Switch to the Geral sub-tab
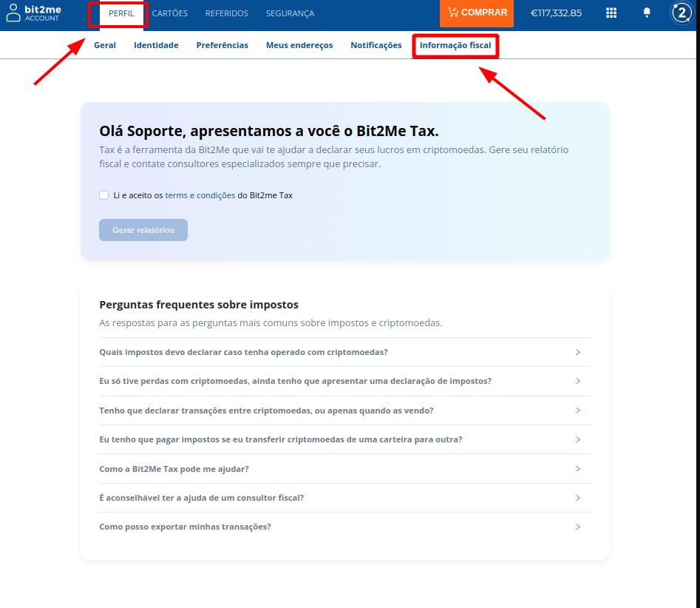The image size is (700, 608). (x=105, y=45)
